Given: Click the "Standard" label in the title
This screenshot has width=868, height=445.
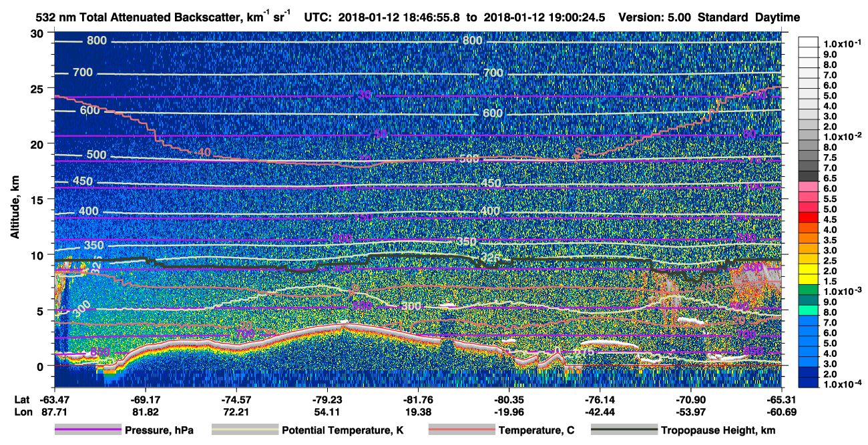Looking at the screenshot, I should [x=722, y=18].
